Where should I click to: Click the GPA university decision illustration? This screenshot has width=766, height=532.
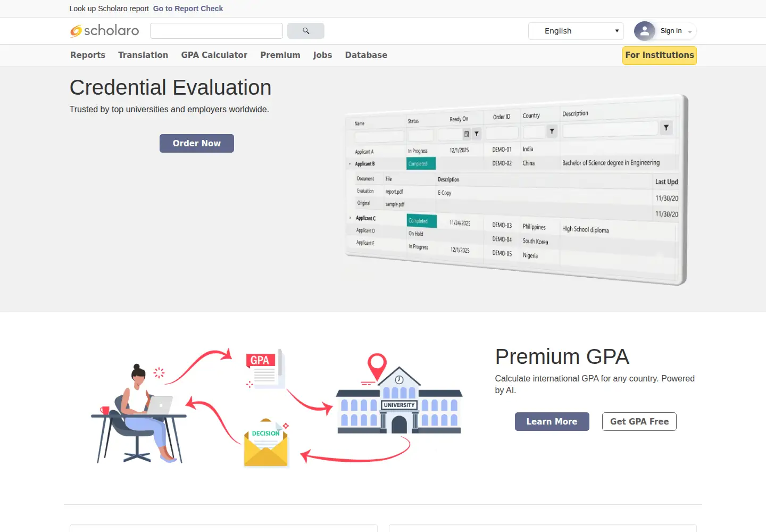pos(277,407)
